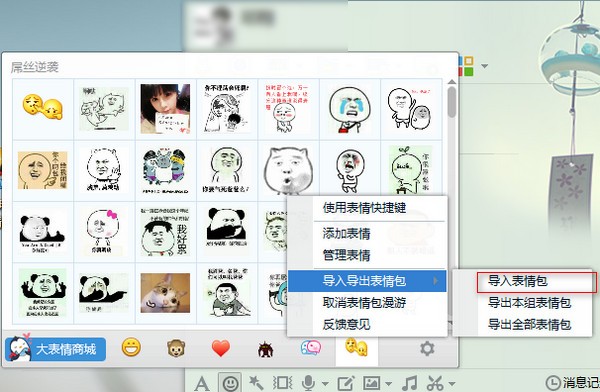Click the font letter A icon
Viewport: 600px width, 392px height.
coord(202,383)
